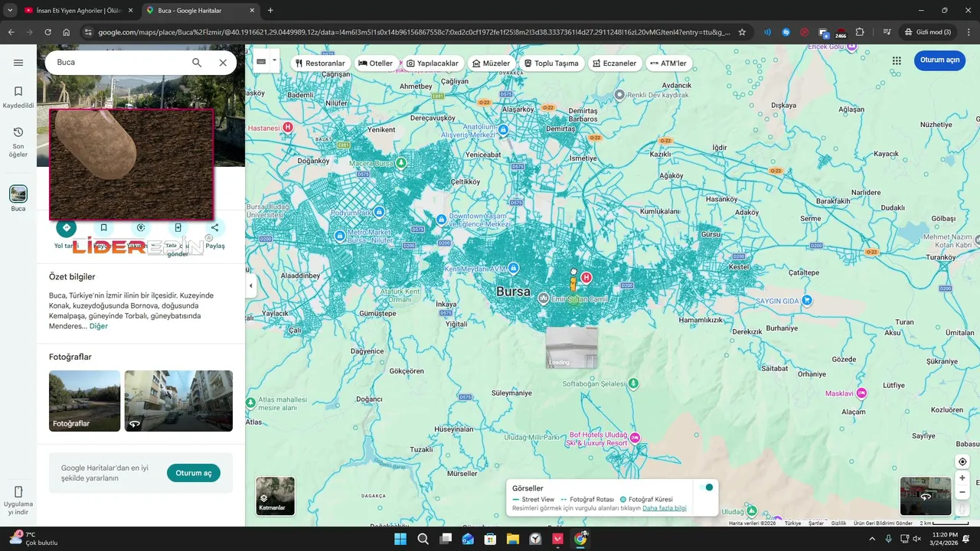Start directions with Yol tarifi button
Image resolution: width=980 pixels, height=551 pixels.
pyautogui.click(x=66, y=227)
